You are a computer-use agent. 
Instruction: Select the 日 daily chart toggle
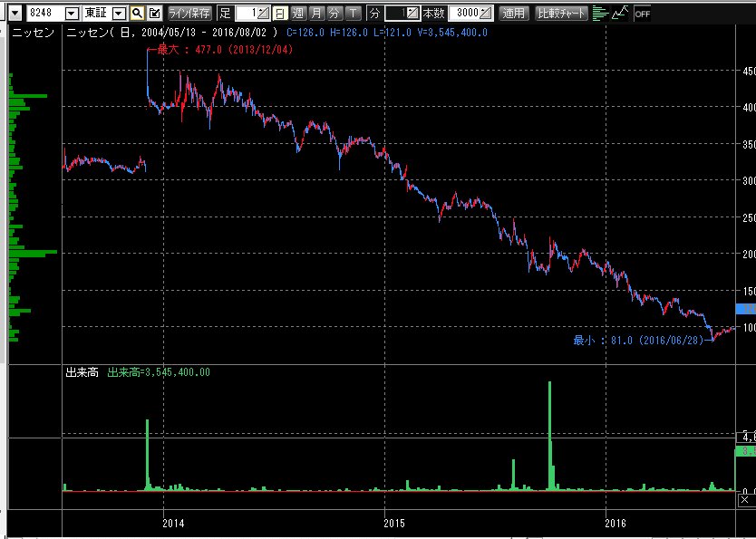click(281, 14)
